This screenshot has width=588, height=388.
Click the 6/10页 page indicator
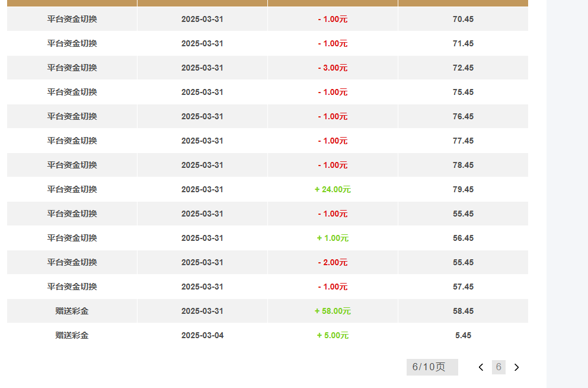coord(432,367)
